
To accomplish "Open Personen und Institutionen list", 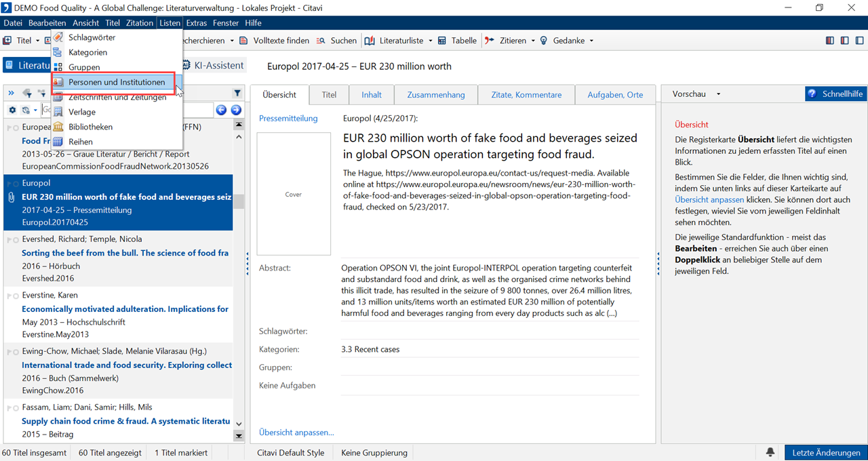I will point(116,82).
